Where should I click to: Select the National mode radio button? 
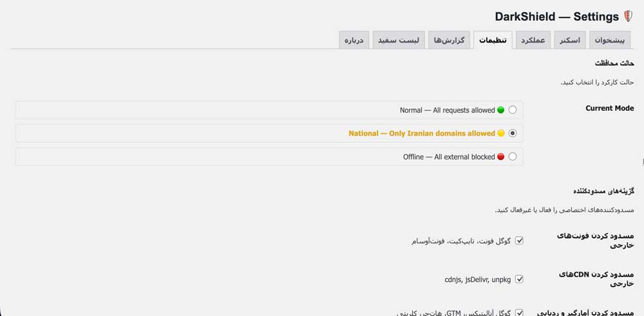[x=513, y=133]
